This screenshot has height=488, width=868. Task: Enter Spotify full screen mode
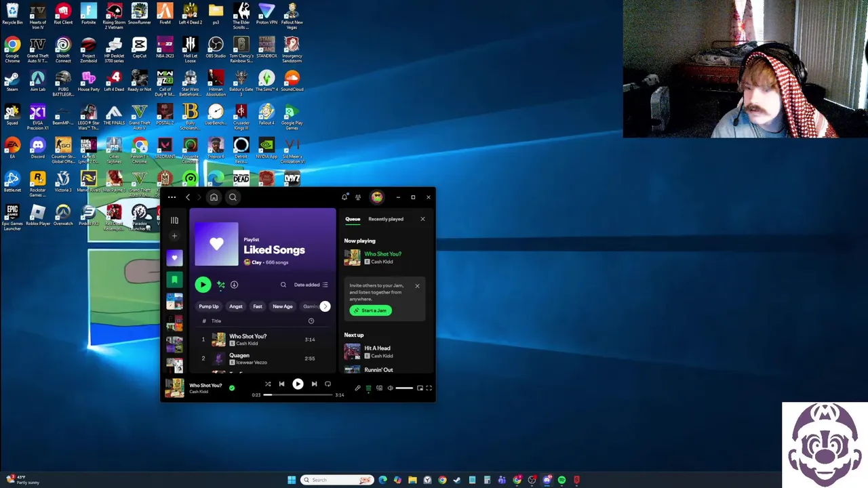point(429,388)
